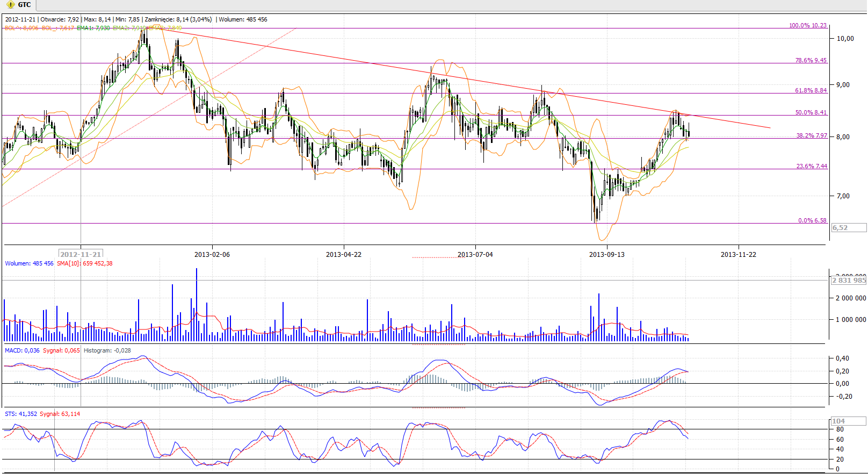This screenshot has width=868, height=474.
Task: Click the MACD Sygnał: 0,065 label
Action: tap(61, 350)
